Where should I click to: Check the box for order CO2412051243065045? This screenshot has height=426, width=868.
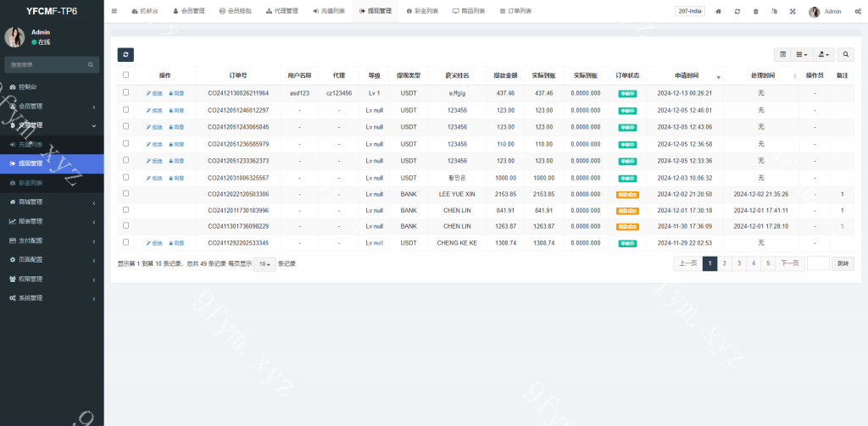[x=125, y=126]
